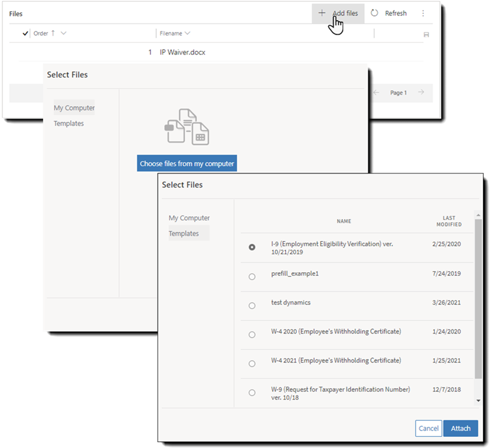The image size is (490, 448).
Task: Click the Attach button
Action: tap(460, 429)
